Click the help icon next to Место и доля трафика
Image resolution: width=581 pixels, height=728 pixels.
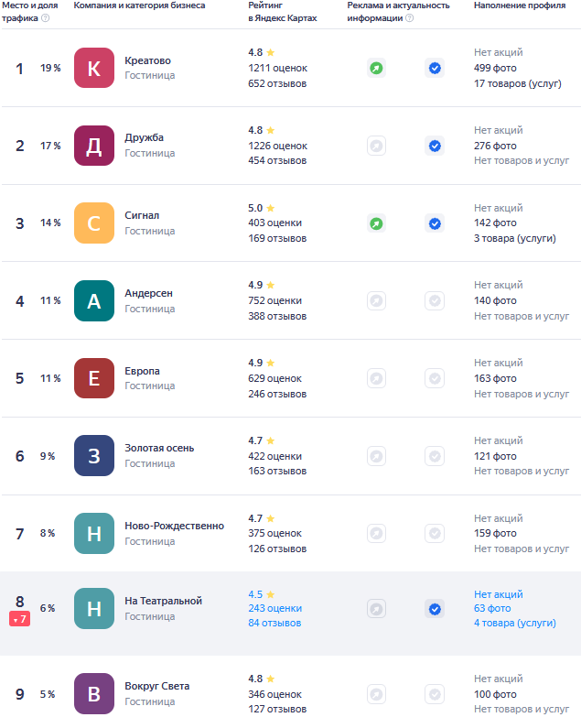pyautogui.click(x=45, y=17)
